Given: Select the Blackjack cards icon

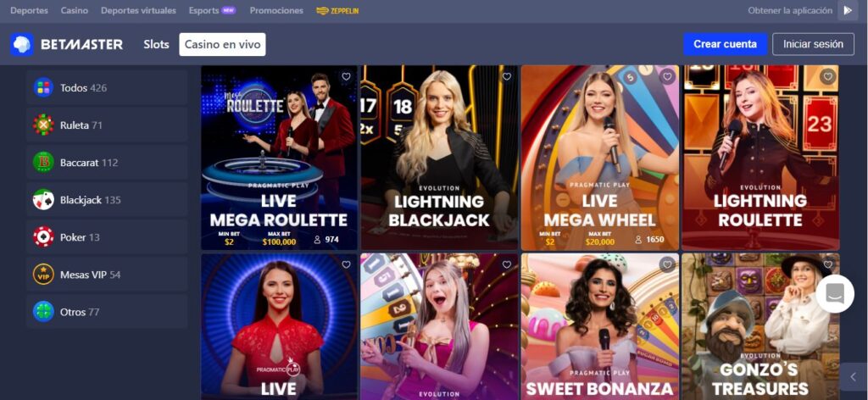Looking at the screenshot, I should pyautogui.click(x=43, y=200).
